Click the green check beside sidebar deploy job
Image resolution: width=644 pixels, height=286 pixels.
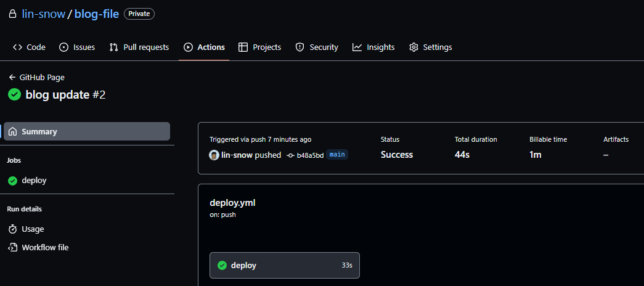13,181
